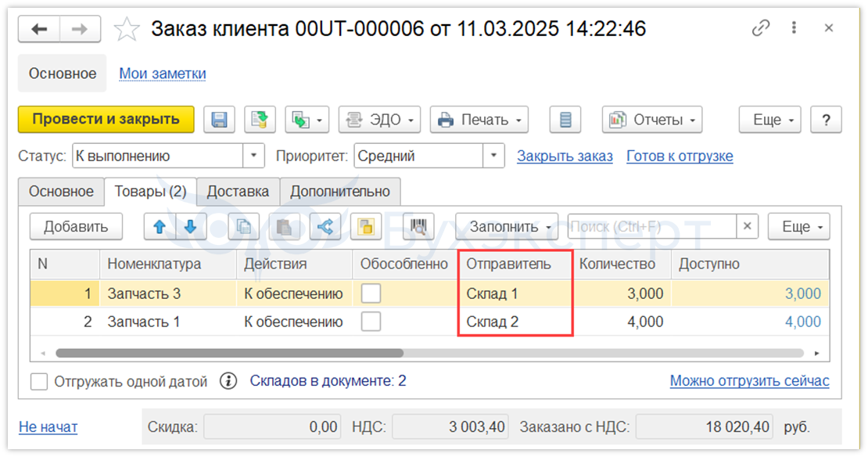The height and width of the screenshot is (457, 868).
Task: Open the Доставка tab
Action: [x=238, y=192]
